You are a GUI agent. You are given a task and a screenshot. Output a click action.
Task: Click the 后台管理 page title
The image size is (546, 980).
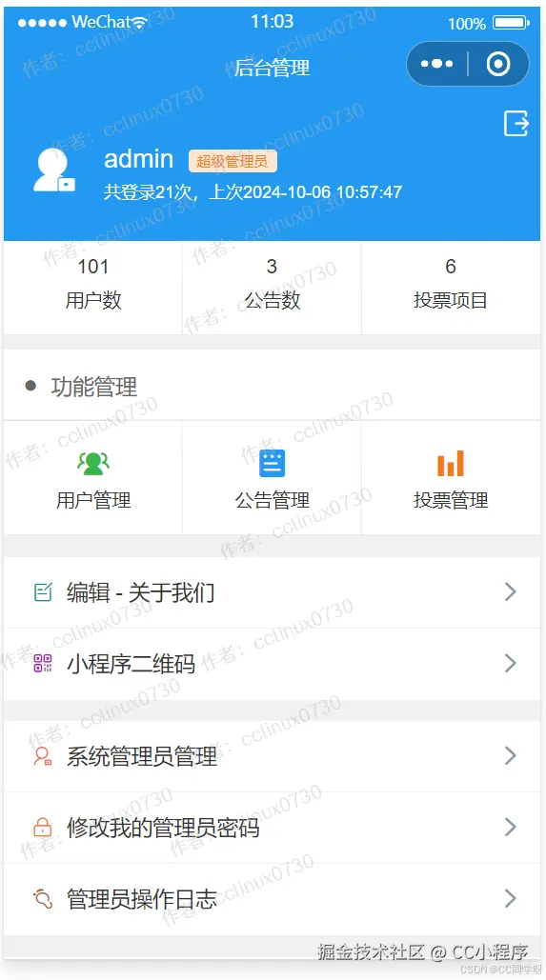pos(273,68)
